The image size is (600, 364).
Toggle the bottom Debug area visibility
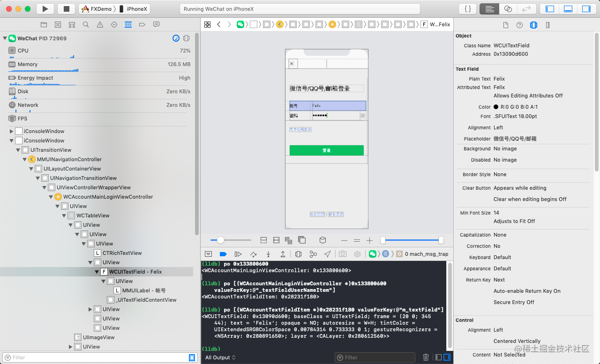coord(568,9)
